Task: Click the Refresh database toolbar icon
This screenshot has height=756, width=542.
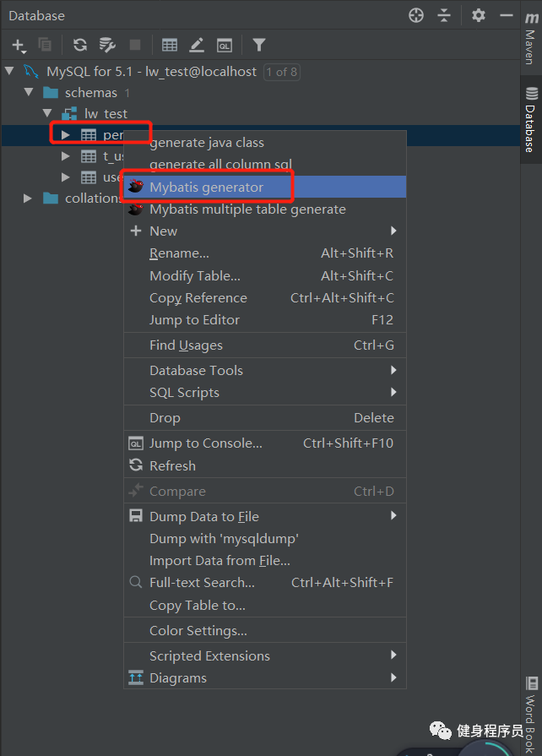Action: [80, 45]
